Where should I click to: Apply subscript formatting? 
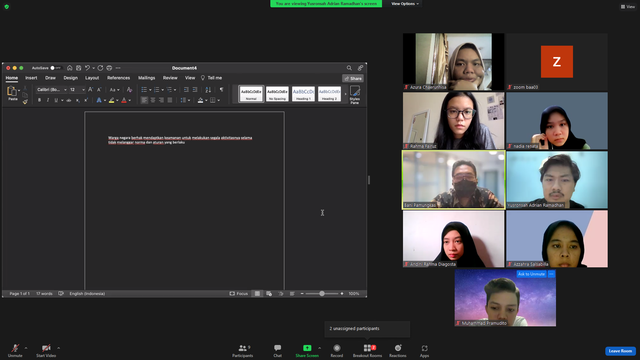point(78,100)
